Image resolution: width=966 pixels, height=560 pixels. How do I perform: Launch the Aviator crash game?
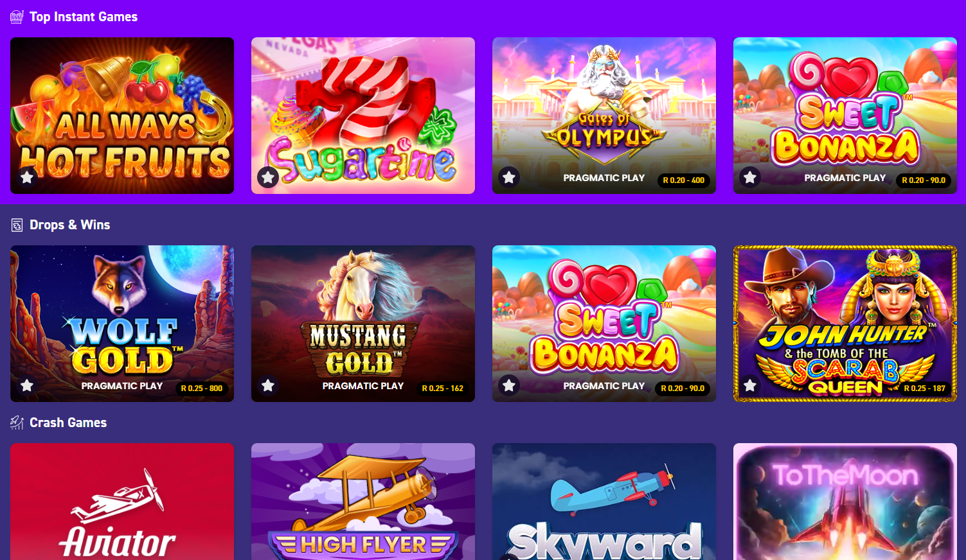(122, 502)
